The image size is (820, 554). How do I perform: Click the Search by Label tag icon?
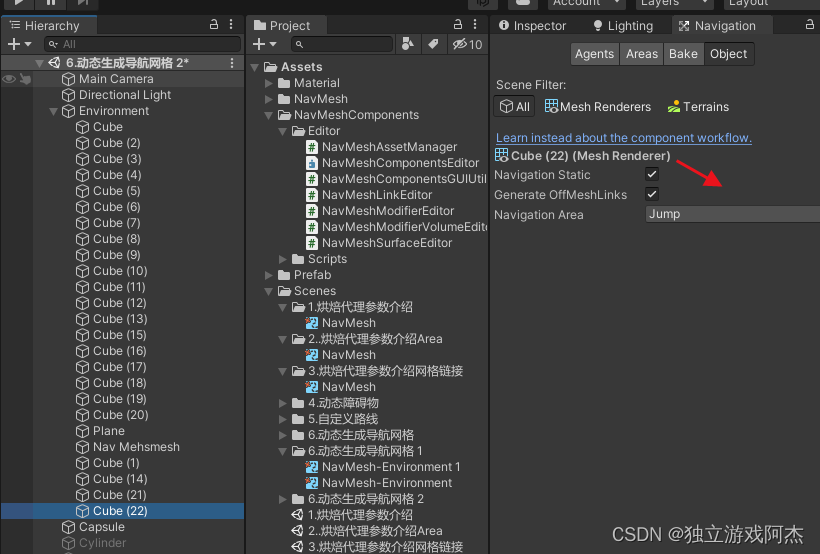pos(433,44)
